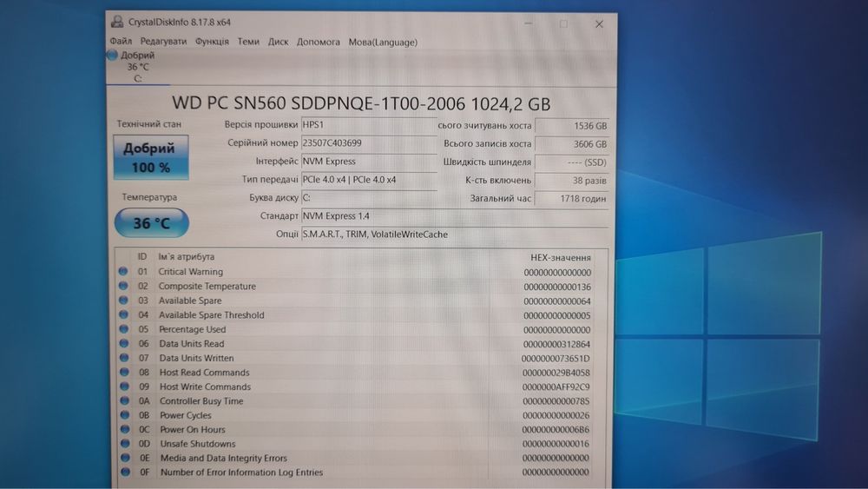Click the power-on count 38 разів
868x489 pixels.
tap(572, 181)
